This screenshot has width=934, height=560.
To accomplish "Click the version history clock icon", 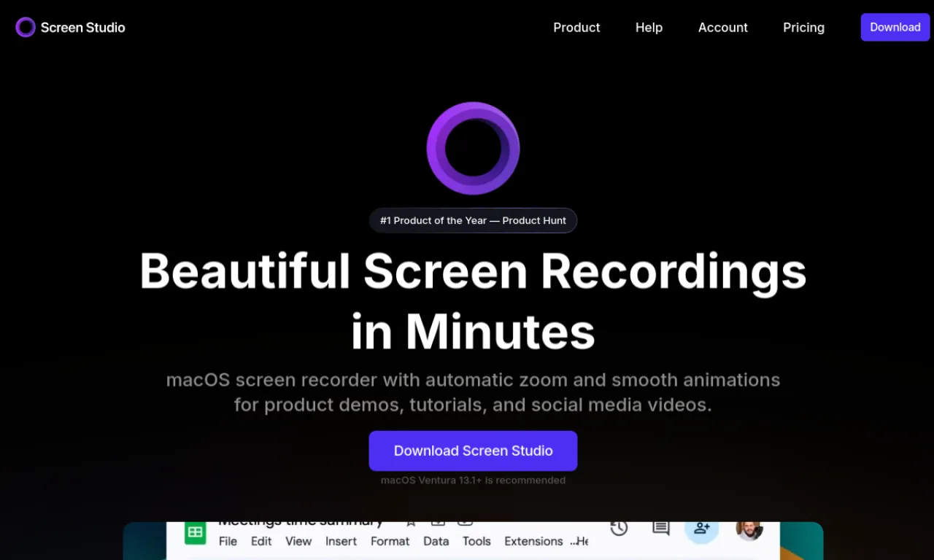I will point(619,528).
